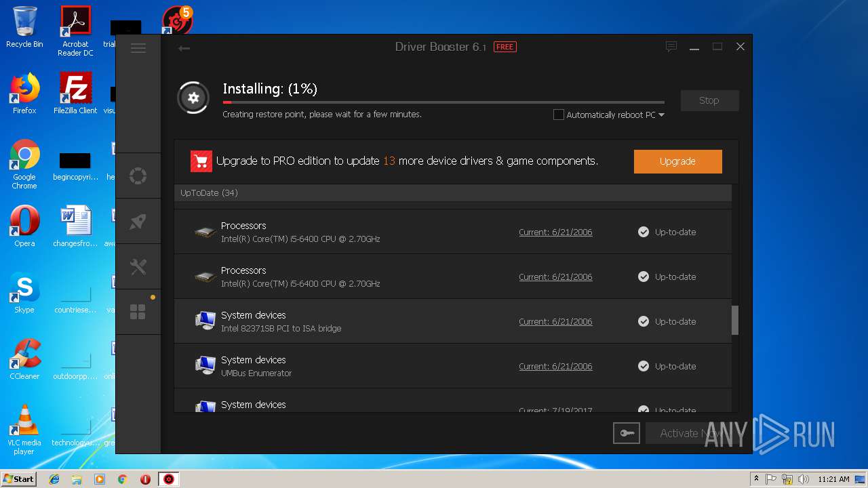Click the taskbar clock 11:21 AM
Screen dimensions: 868x488
pos(833,479)
